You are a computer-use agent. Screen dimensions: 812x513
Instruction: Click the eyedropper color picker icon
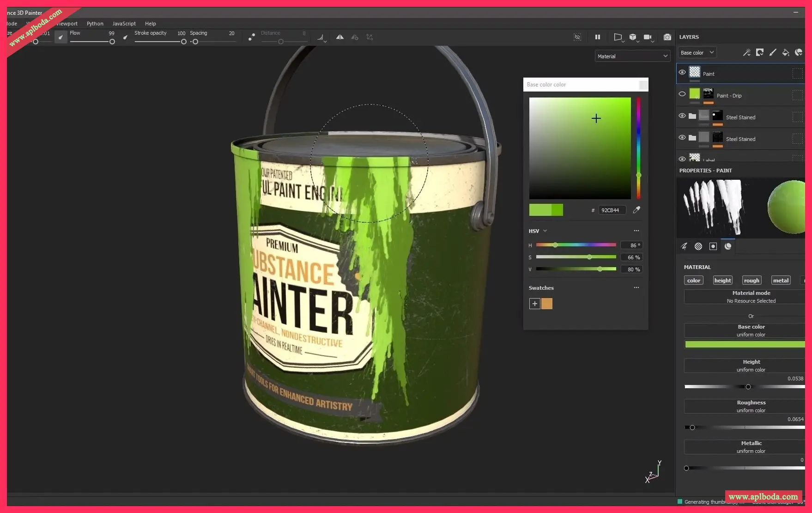[636, 210]
